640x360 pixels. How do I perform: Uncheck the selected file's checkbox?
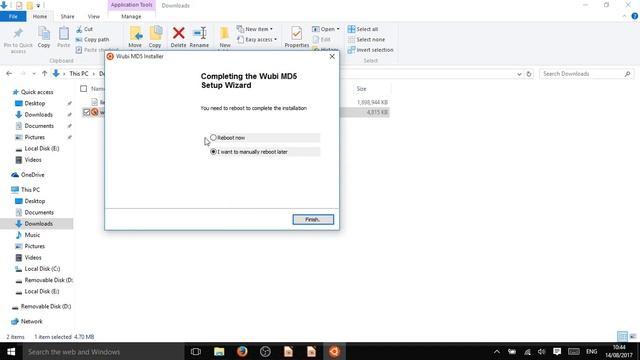[x=86, y=112]
